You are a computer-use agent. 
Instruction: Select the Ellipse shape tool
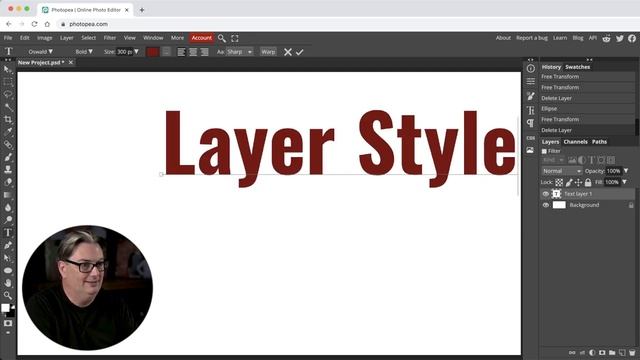coord(8,270)
